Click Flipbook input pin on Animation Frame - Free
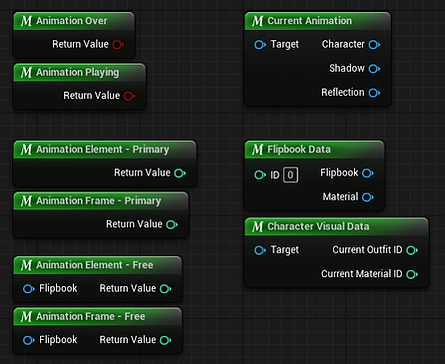 point(29,340)
